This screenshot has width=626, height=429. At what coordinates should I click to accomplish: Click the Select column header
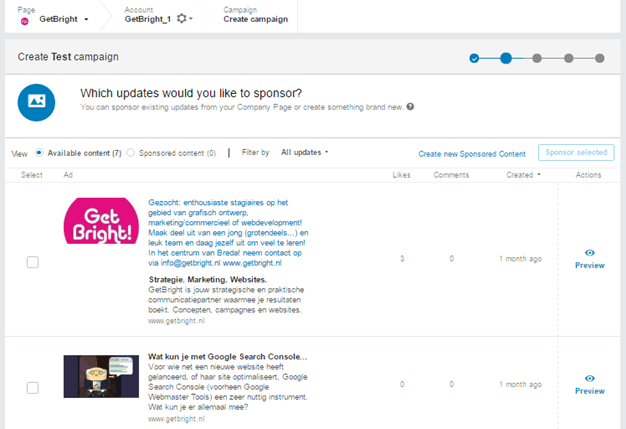[32, 175]
